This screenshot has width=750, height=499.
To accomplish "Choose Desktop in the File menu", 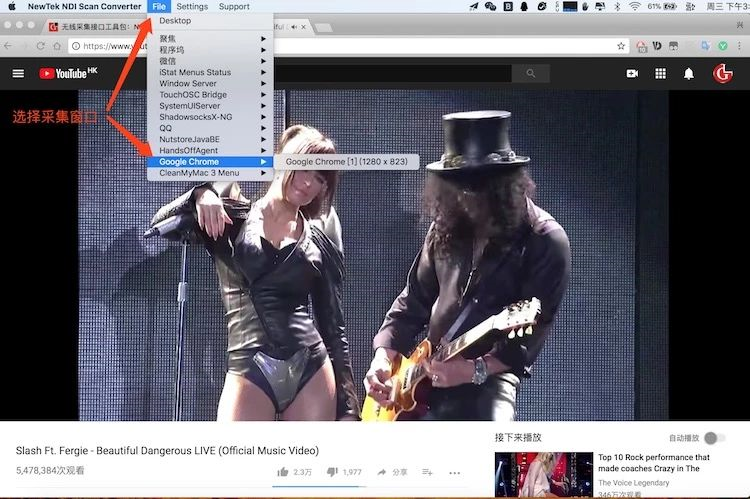I will pos(210,21).
